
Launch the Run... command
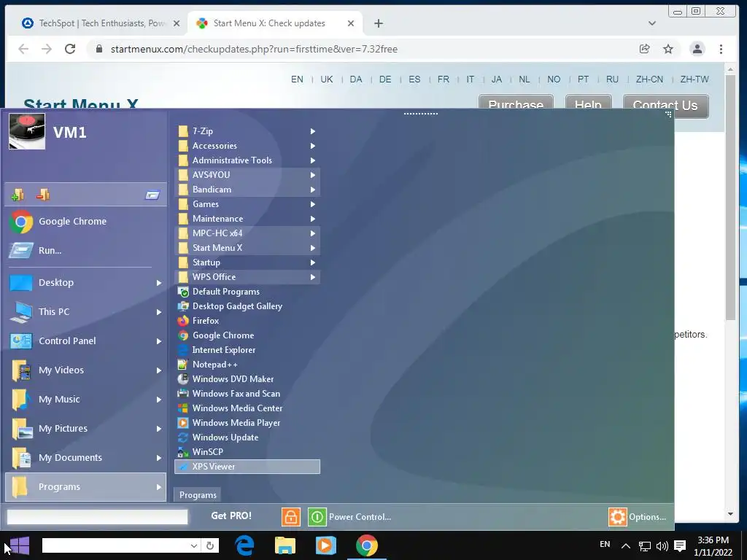click(x=86, y=251)
